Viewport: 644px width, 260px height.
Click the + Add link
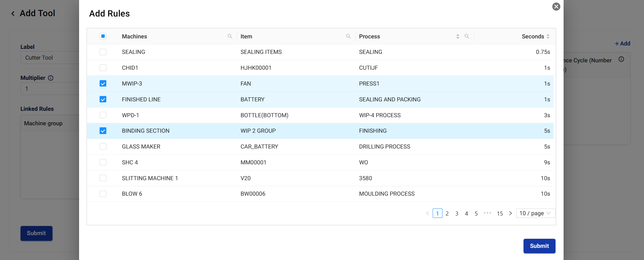[622, 43]
